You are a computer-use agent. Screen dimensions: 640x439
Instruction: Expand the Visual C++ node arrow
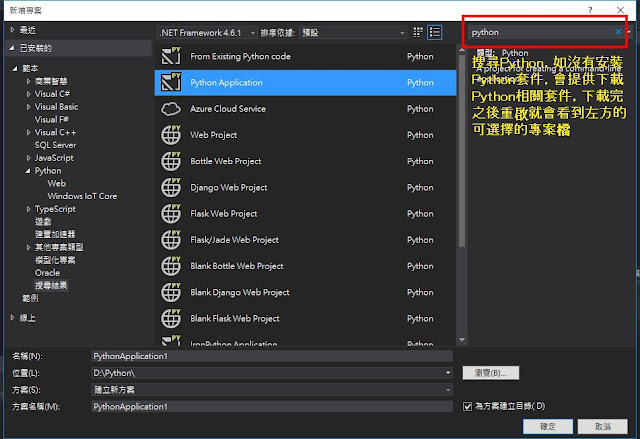point(28,132)
